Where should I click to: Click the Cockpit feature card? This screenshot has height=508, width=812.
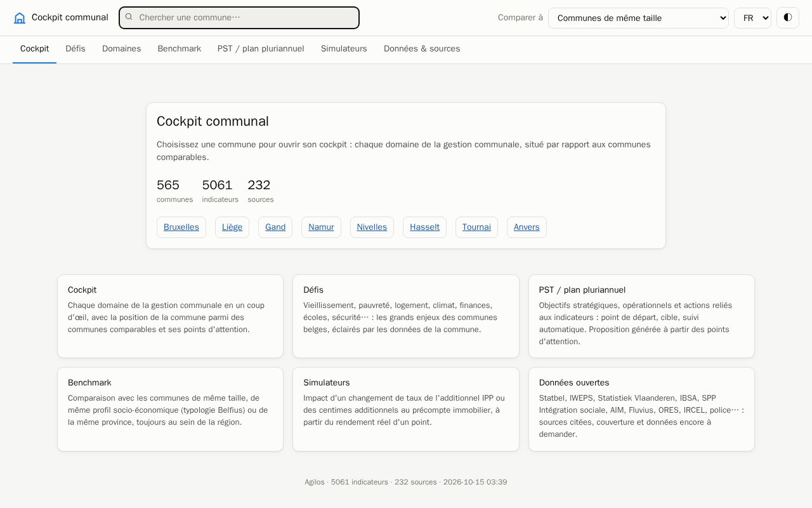coord(170,316)
